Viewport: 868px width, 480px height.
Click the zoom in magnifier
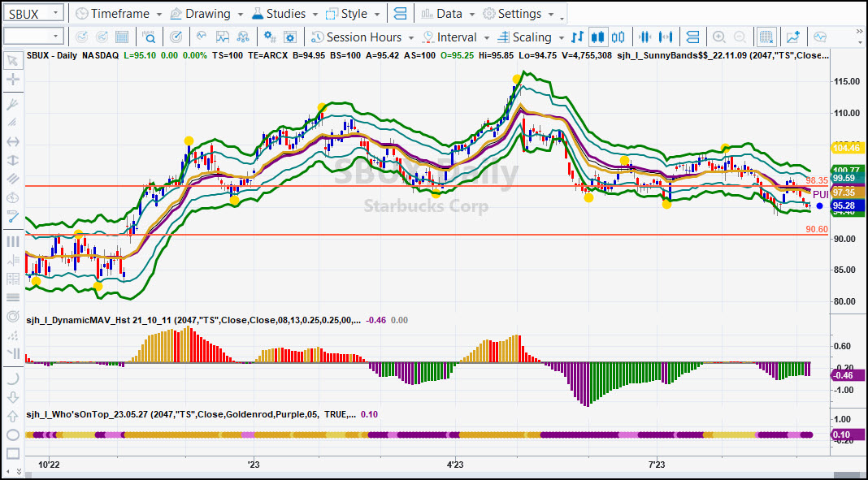point(719,37)
